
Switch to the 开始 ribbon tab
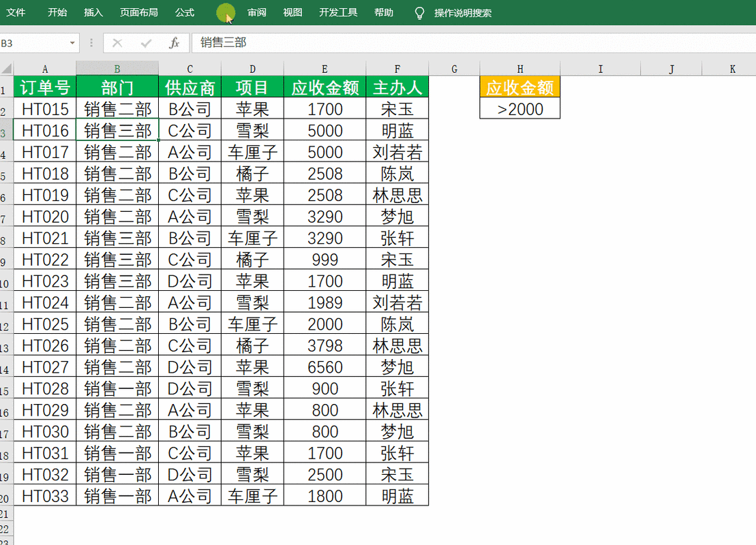[x=57, y=13]
